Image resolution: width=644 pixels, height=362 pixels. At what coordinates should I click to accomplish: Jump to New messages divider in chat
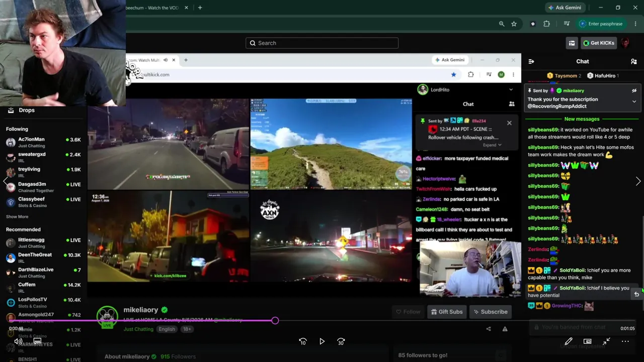click(582, 119)
